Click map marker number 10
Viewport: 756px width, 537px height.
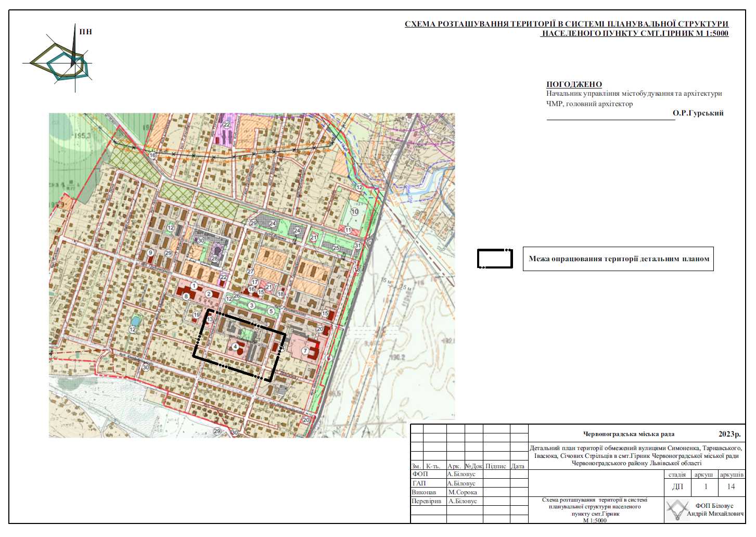(x=355, y=212)
